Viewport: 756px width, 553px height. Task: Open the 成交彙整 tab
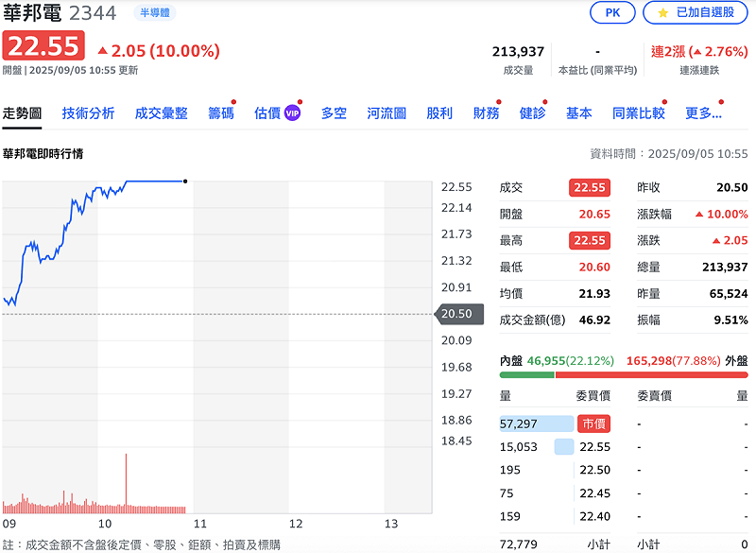tap(161, 113)
